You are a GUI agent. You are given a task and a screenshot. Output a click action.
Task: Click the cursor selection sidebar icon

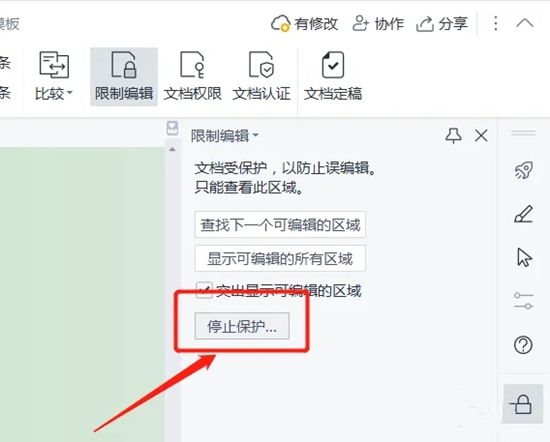coord(524,257)
